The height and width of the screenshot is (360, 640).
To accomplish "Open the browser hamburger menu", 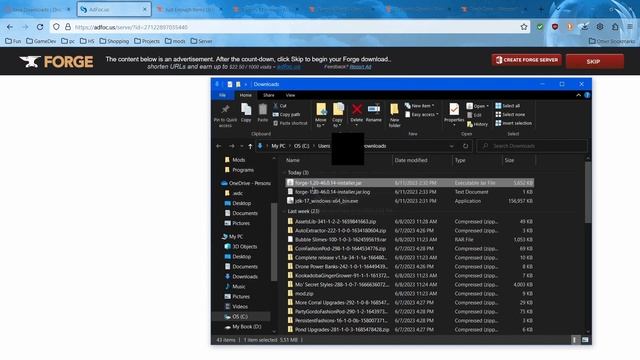I will (x=630, y=27).
